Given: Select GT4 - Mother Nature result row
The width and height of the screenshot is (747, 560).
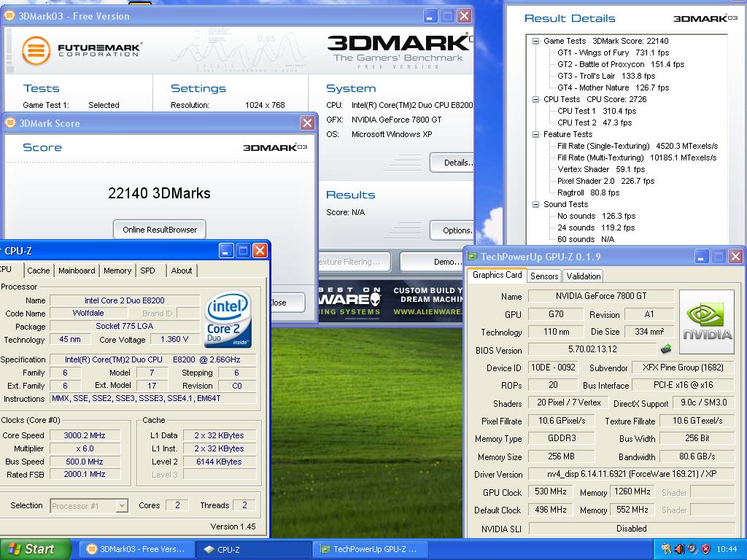Looking at the screenshot, I should click(613, 87).
